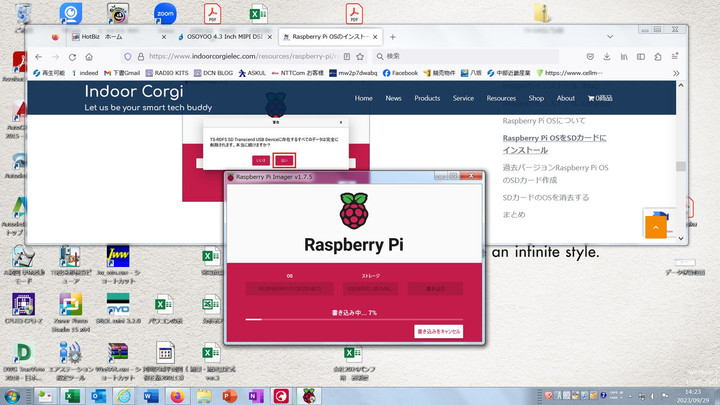720x405 pixels.
Task: Open the Raspberry Pi Imager taskbar icon
Action: 308,396
